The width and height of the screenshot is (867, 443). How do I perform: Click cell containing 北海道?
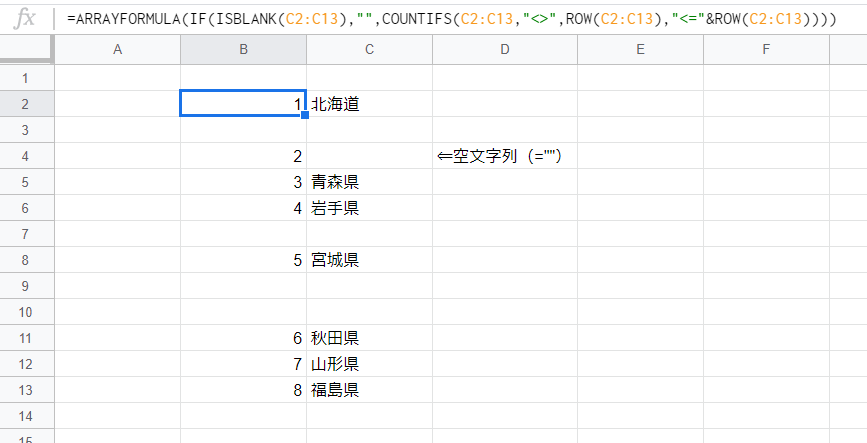coord(369,104)
